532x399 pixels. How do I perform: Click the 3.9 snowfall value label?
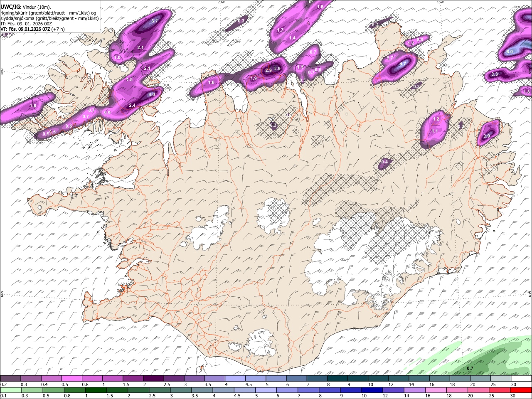coord(487,136)
